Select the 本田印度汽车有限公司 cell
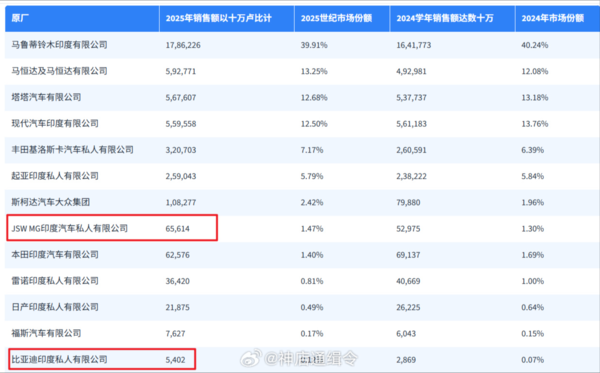Image resolution: width=600 pixels, height=373 pixels. 55,254
